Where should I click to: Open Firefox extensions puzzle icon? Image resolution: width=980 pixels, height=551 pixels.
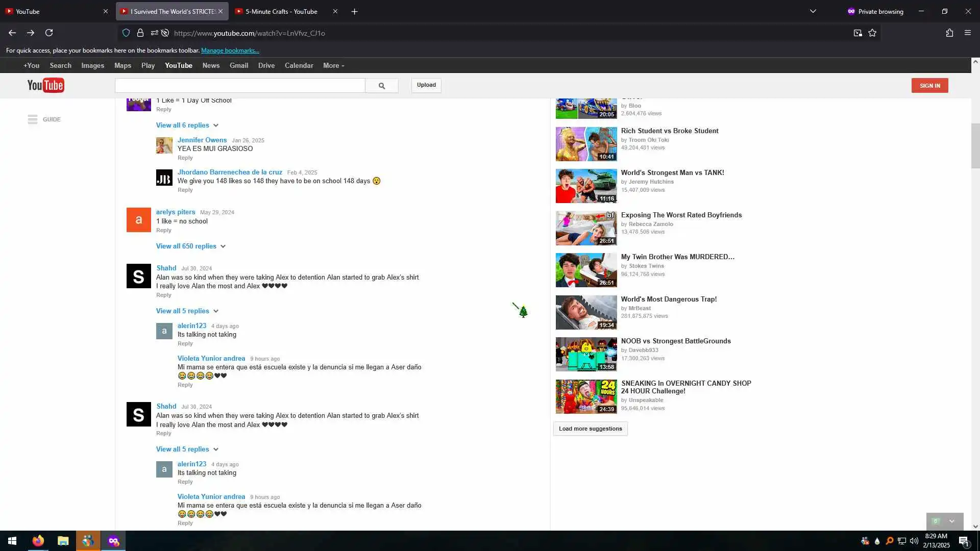click(x=949, y=33)
